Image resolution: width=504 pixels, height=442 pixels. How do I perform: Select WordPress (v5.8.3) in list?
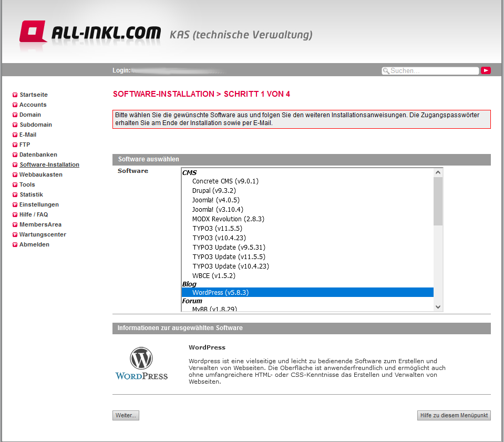tap(307, 293)
